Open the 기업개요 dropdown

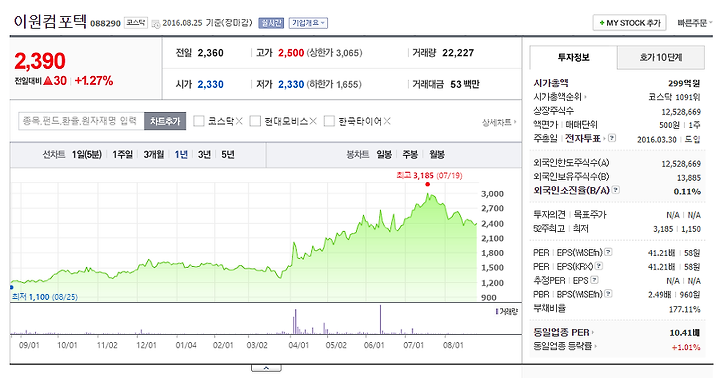pos(308,23)
